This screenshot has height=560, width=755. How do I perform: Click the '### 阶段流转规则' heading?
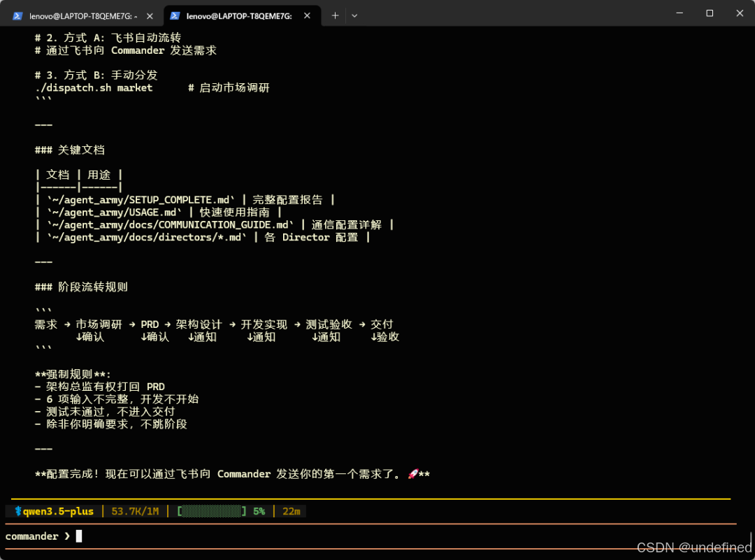click(x=81, y=287)
